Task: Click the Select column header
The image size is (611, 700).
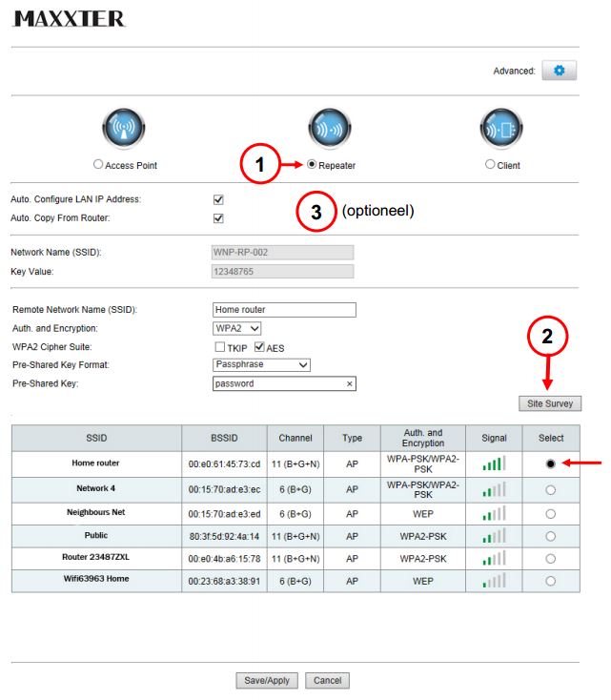Action: (551, 438)
